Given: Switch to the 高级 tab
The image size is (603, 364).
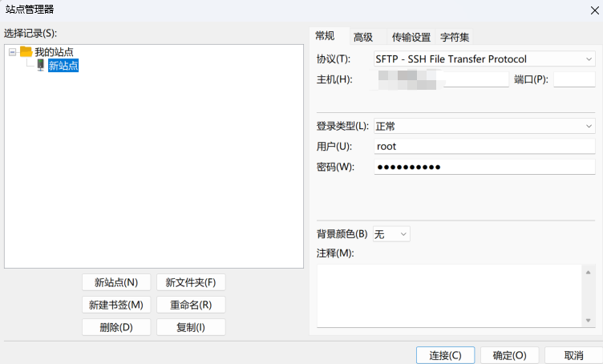Looking at the screenshot, I should pos(363,37).
